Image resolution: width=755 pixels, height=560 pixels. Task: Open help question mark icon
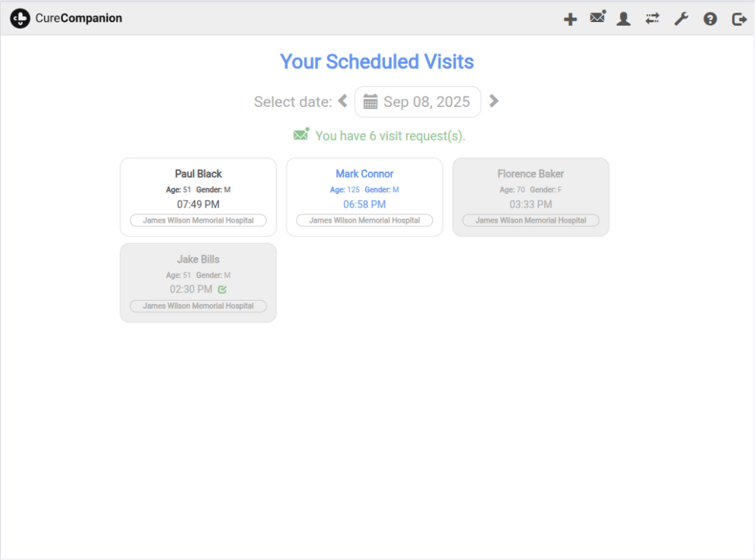(710, 19)
